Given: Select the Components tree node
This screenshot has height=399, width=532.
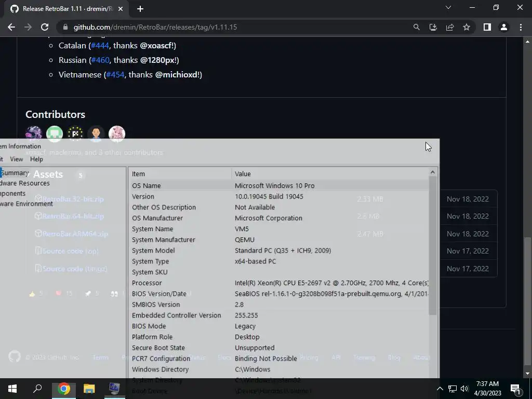Looking at the screenshot, I should tap(13, 193).
